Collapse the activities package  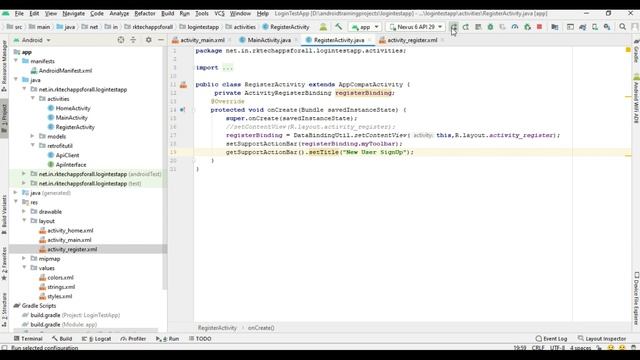(33, 99)
